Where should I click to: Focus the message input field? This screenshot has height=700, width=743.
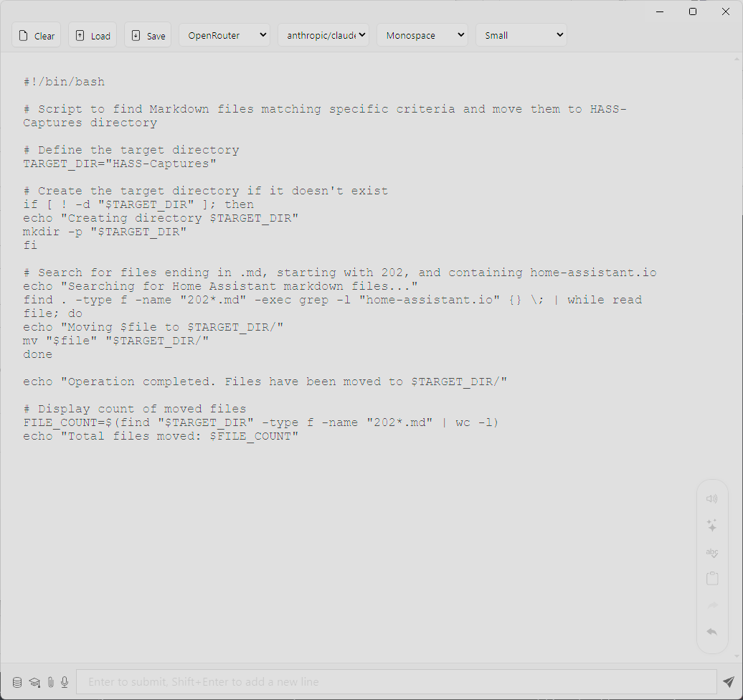click(396, 681)
